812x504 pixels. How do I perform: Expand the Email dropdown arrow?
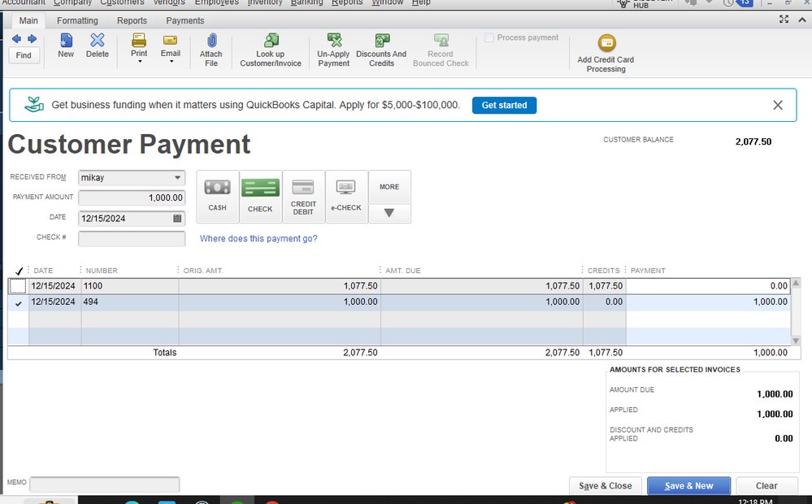point(171,62)
